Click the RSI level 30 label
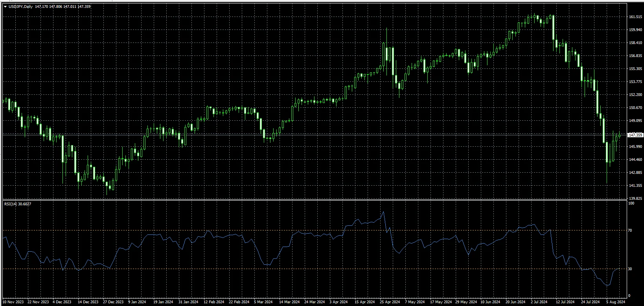The width and height of the screenshot is (644, 306). 630,269
